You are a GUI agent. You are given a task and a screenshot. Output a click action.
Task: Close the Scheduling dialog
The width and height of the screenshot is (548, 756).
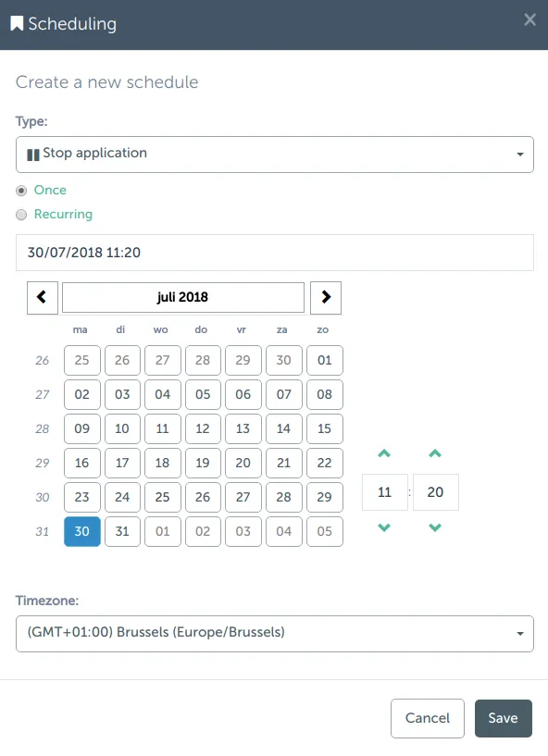(529, 19)
